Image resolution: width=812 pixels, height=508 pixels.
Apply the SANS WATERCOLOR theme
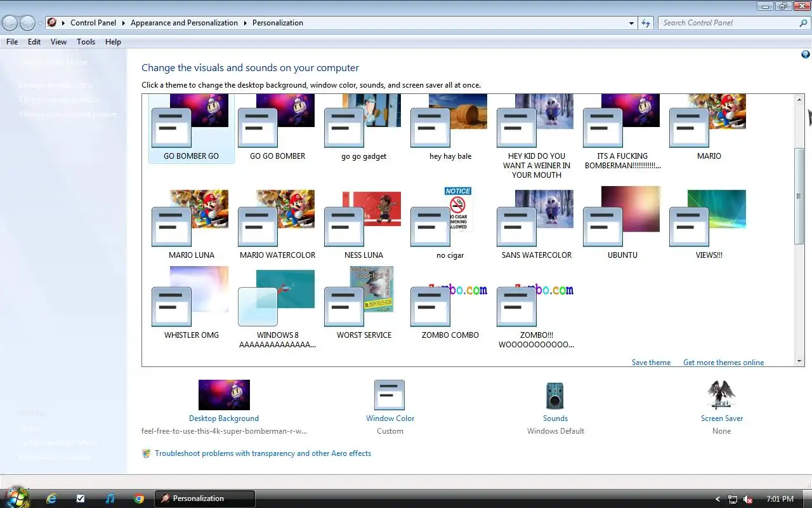[536, 224]
